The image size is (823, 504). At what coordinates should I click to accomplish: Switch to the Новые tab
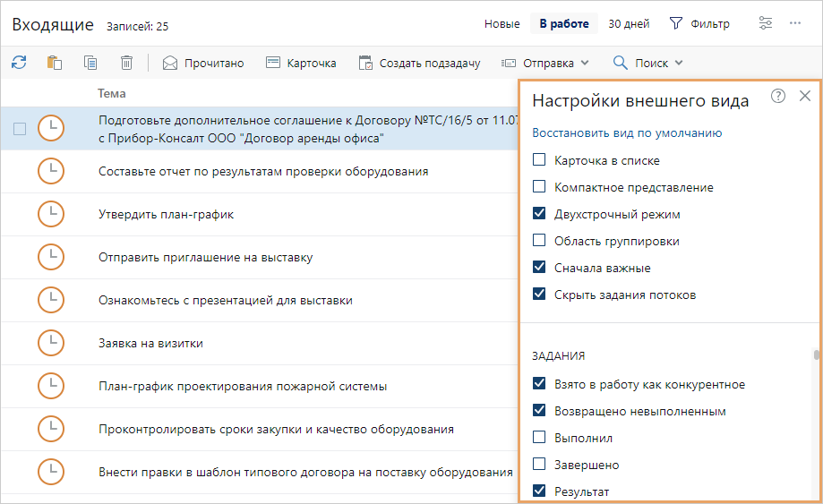point(502,24)
